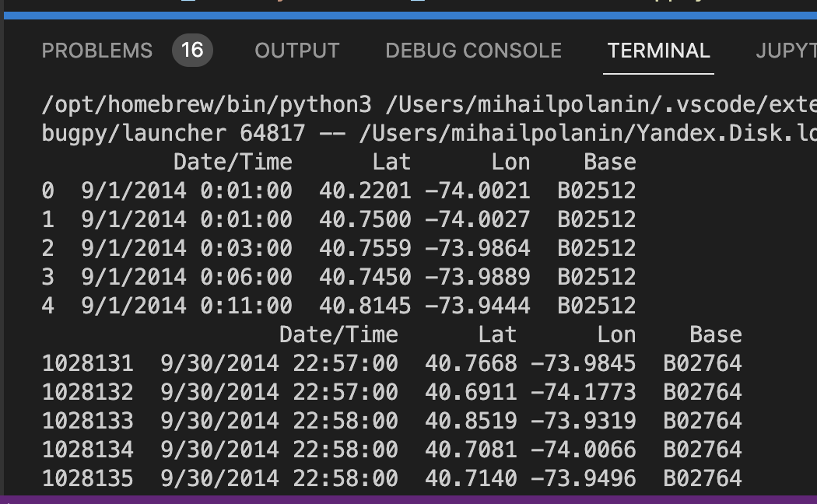Viewport: 817px width, 504px height.
Task: Click longitude value -73.9444 in row 4
Action: click(477, 306)
